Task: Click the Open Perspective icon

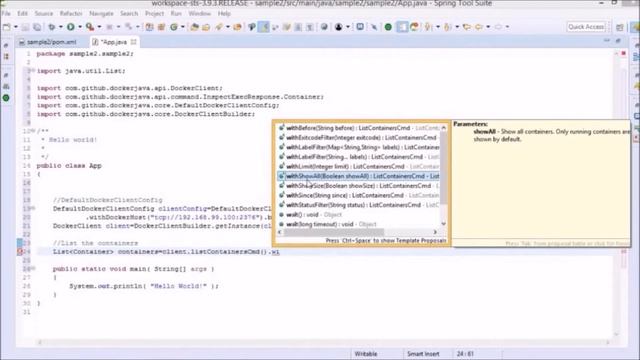Action: tap(620, 27)
